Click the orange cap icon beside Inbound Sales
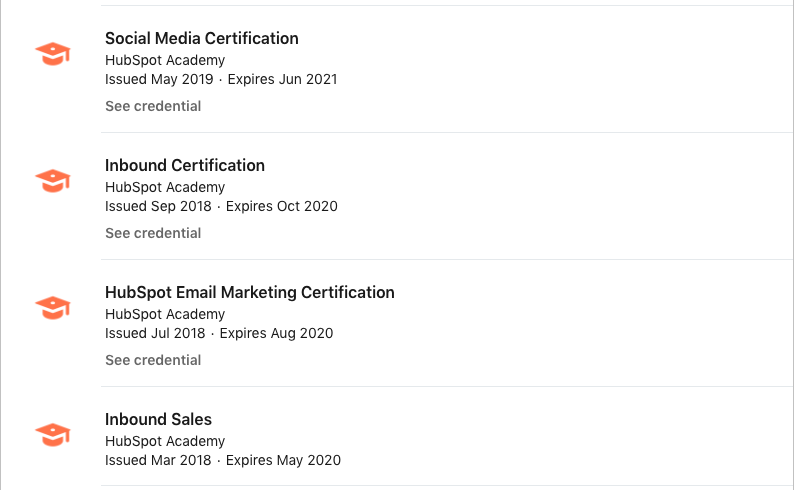Screen dimensions: 794x490 53,435
